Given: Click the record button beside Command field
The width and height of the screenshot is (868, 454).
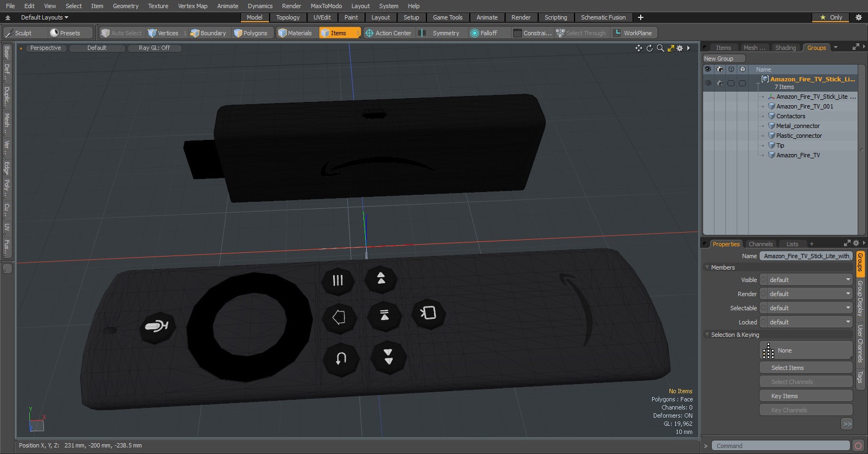Looking at the screenshot, I should pos(858,446).
